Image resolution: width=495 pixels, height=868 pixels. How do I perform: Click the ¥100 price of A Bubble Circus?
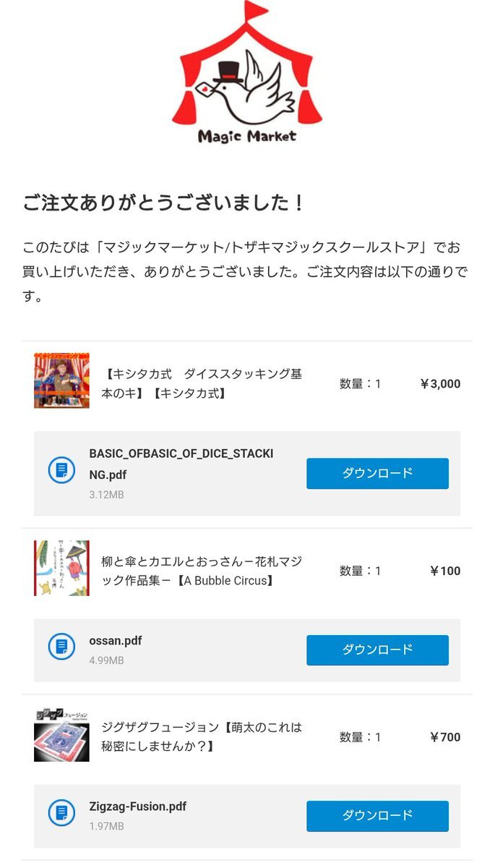(445, 571)
